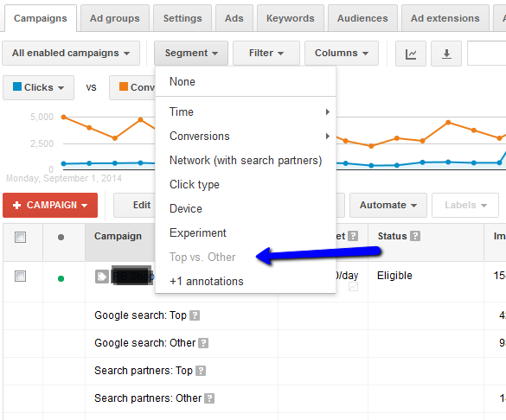Open the All enabled campaigns dropdown
506x420 pixels.
pyautogui.click(x=71, y=54)
